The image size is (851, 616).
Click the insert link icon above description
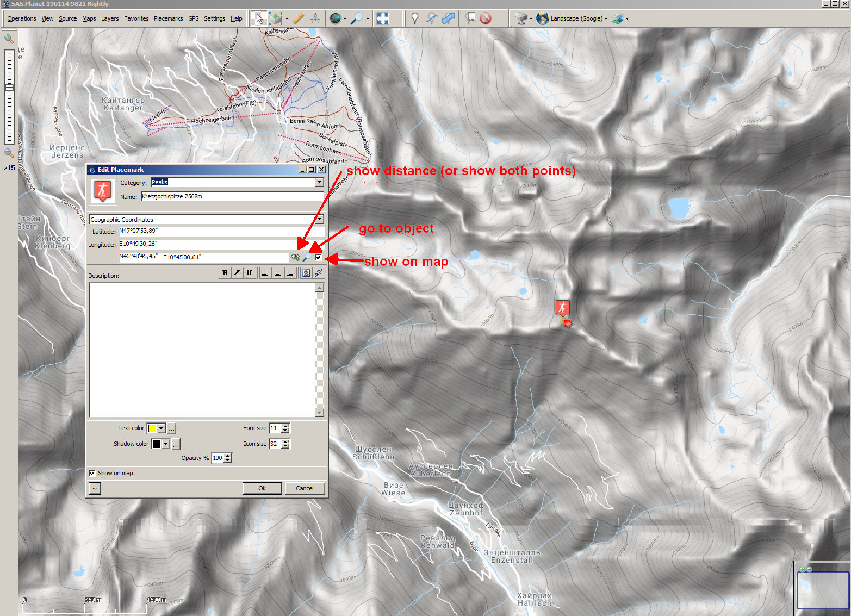(x=319, y=273)
